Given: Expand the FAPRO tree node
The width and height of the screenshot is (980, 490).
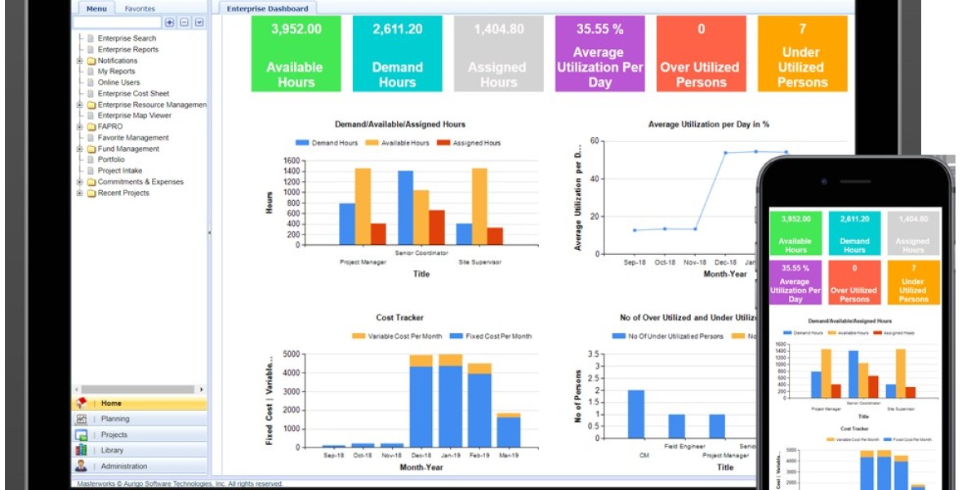Looking at the screenshot, I should coord(80,127).
